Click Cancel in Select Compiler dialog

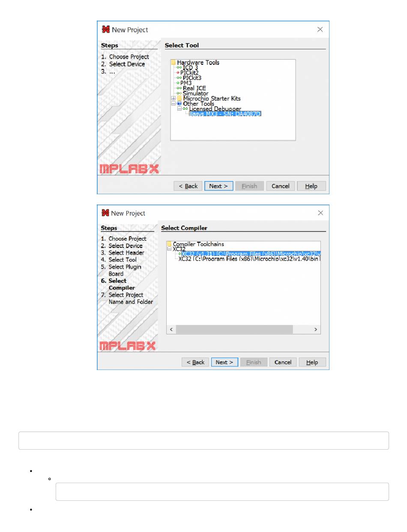pos(283,362)
